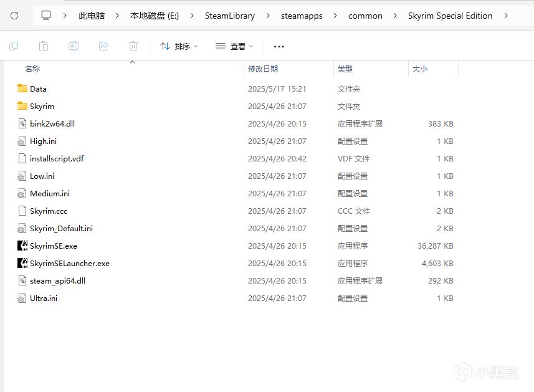Viewport: 534px width, 392px height.
Task: Expand chevron after 本地磁盘 (E:)
Action: click(x=192, y=16)
